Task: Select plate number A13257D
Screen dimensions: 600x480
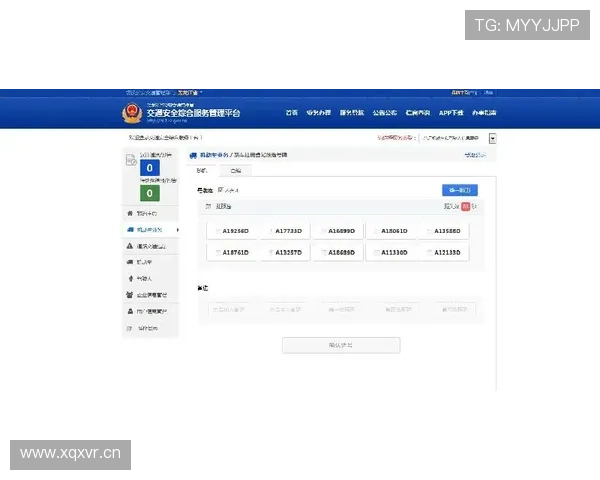Action: 285,253
